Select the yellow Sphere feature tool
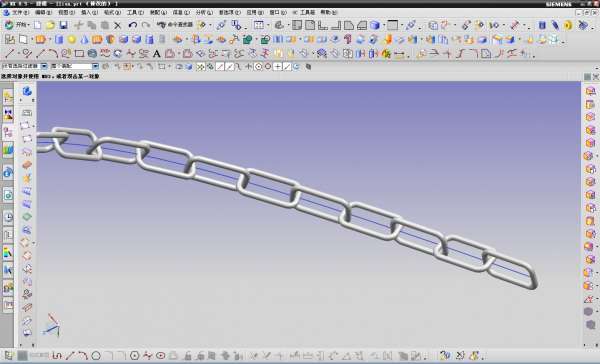The height and width of the screenshot is (364, 600). (72, 39)
